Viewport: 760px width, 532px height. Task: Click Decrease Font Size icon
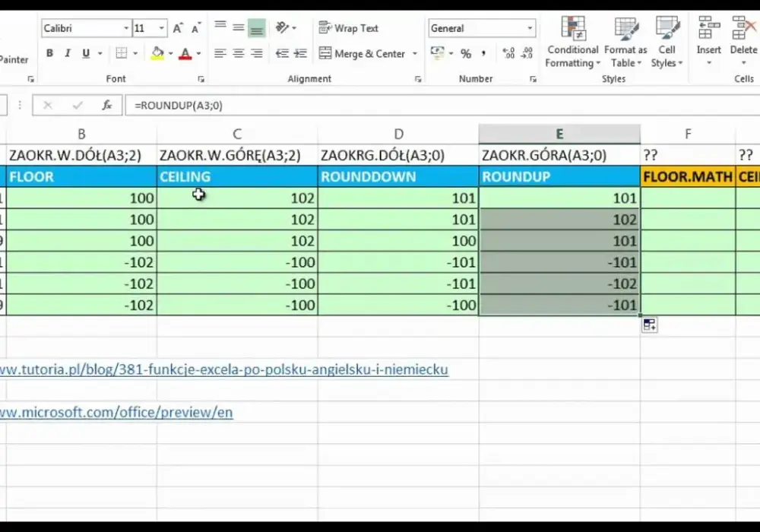[x=195, y=28]
